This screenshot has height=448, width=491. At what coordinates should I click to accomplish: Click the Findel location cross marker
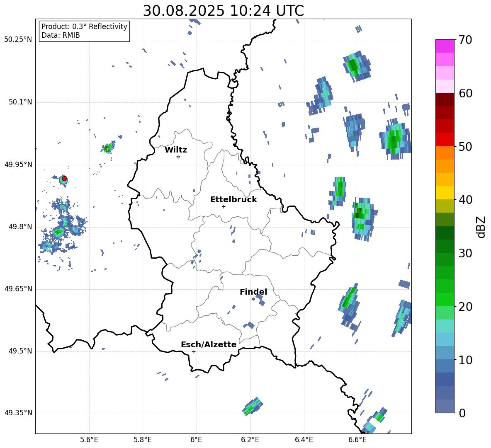click(253, 299)
